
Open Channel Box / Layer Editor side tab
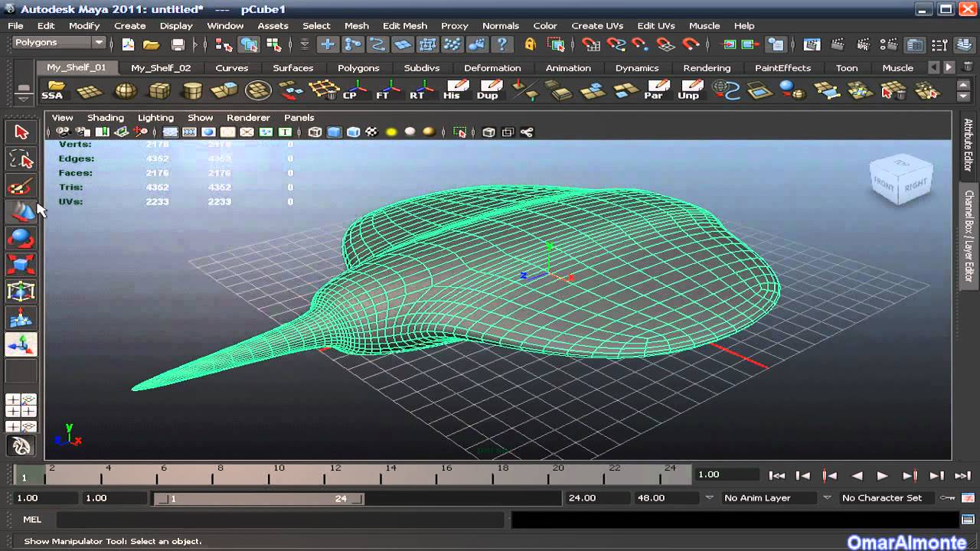pos(969,236)
